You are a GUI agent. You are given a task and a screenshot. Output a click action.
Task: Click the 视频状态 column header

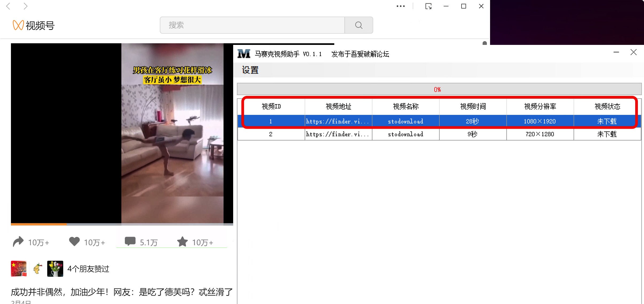click(x=607, y=107)
